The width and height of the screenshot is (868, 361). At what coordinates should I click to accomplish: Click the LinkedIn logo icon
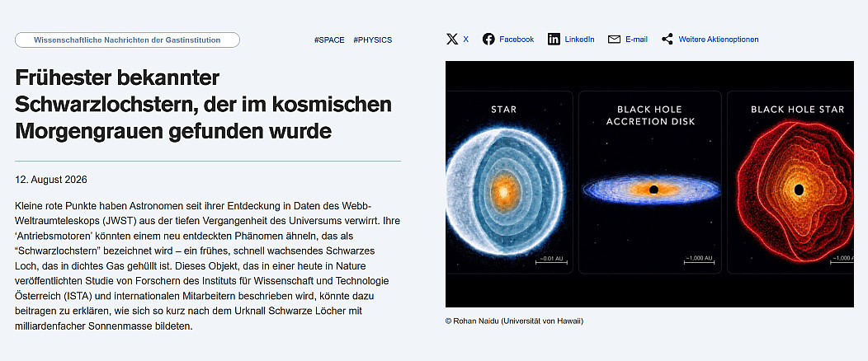(x=554, y=40)
